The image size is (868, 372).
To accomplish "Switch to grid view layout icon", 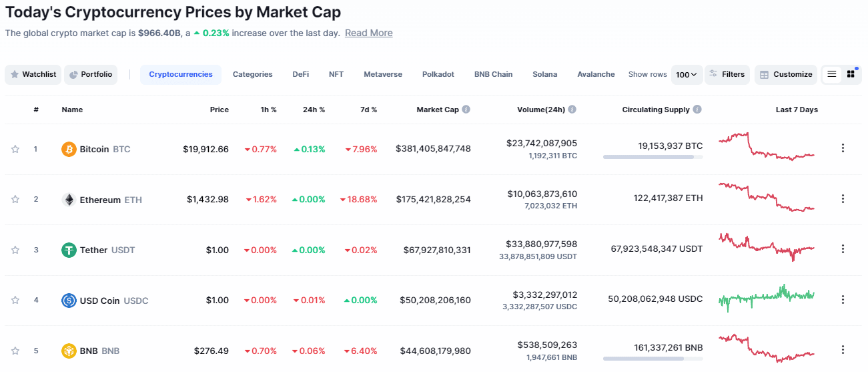I will (851, 74).
